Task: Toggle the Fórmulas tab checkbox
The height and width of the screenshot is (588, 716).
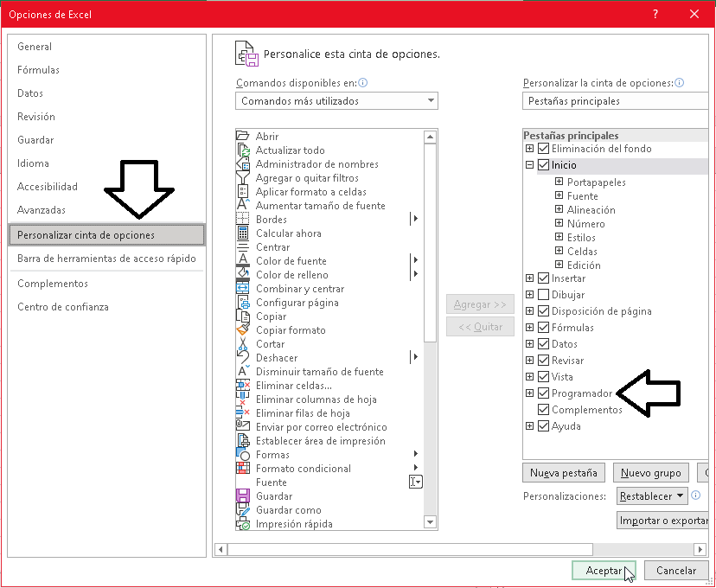Action: click(543, 328)
